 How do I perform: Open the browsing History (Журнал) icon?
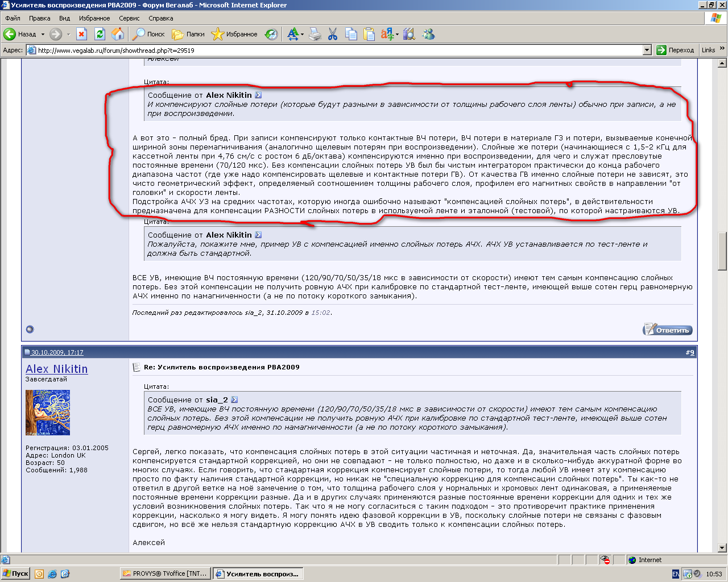[x=272, y=34]
